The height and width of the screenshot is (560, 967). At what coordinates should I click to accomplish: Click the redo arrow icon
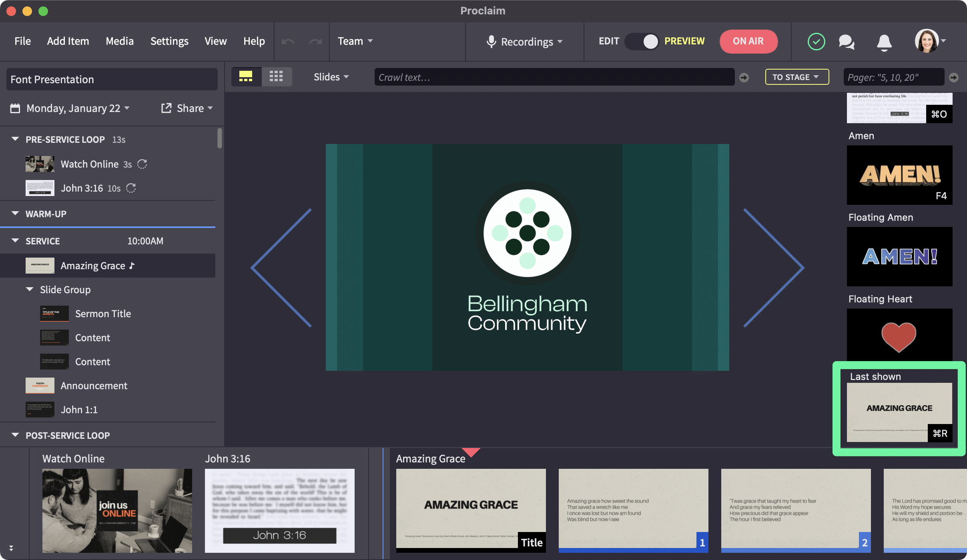pyautogui.click(x=315, y=41)
